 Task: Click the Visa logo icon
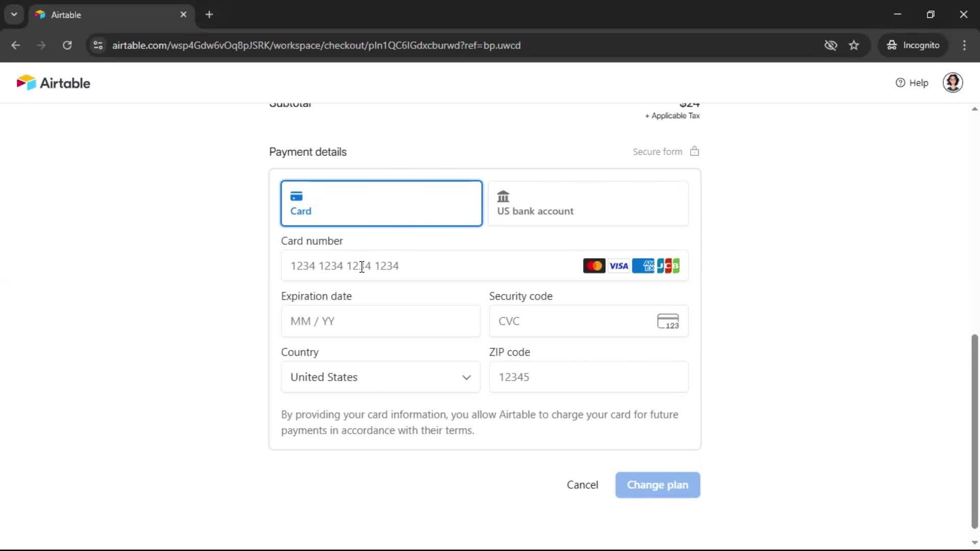click(619, 266)
